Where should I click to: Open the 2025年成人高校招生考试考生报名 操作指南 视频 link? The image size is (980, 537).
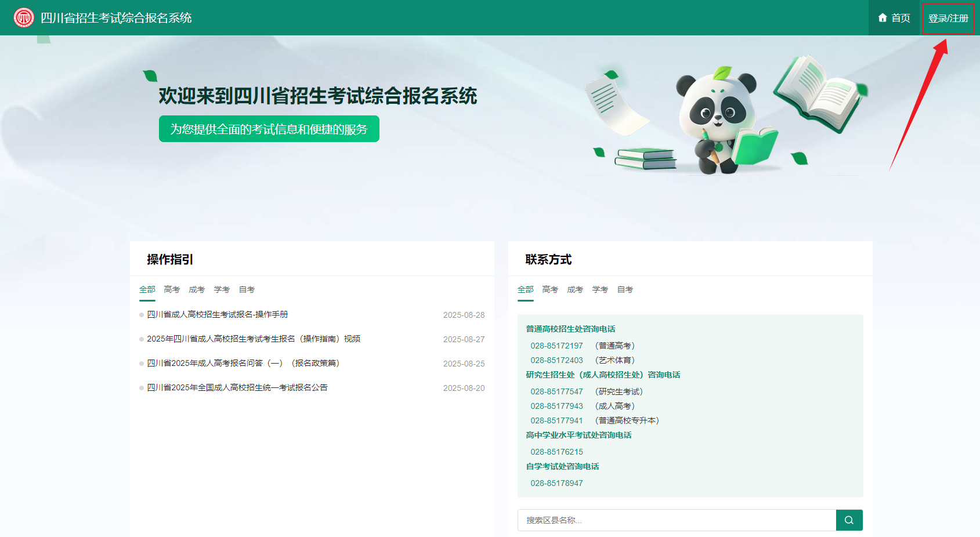point(254,339)
